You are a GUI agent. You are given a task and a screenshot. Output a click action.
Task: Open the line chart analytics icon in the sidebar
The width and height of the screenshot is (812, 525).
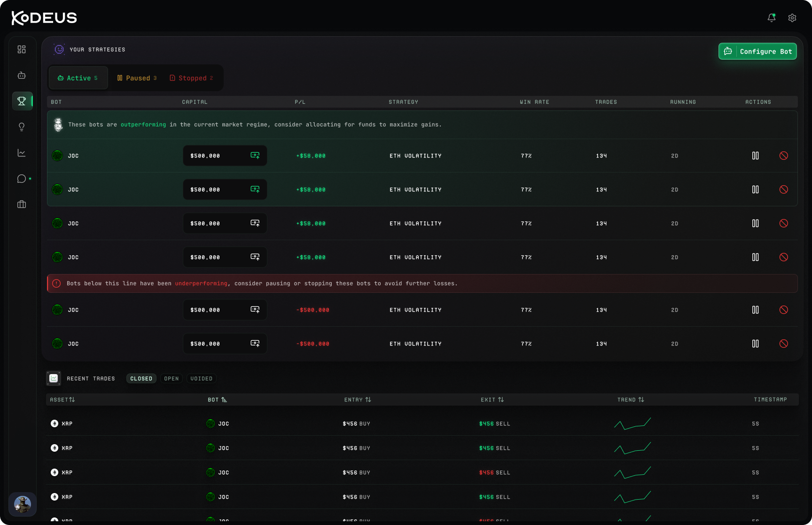tap(22, 153)
